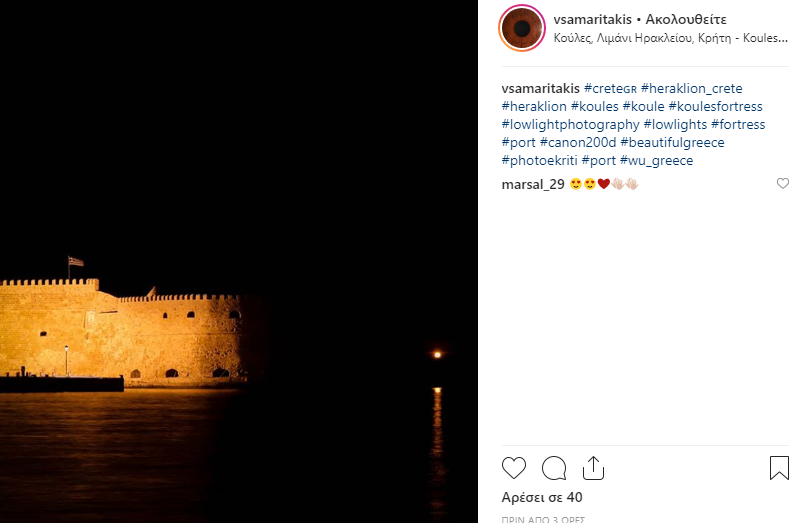This screenshot has width=811, height=523.
Task: Open the #wu_greece hashtag
Action: [656, 161]
